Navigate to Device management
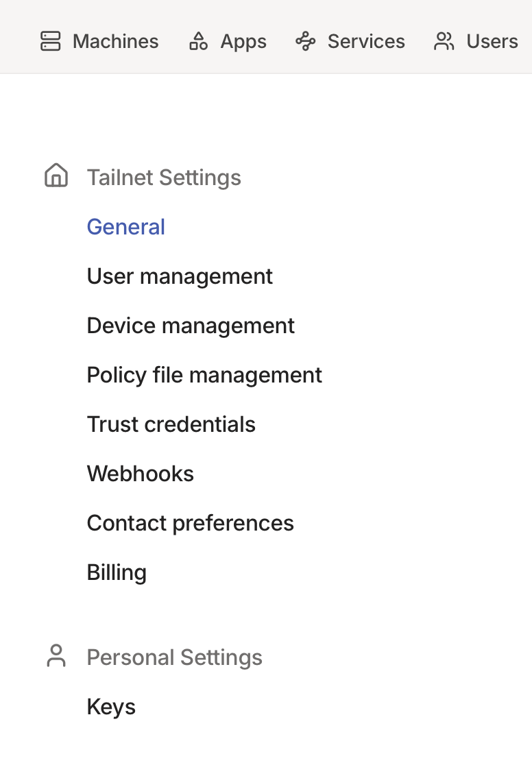532x776 pixels. click(191, 326)
